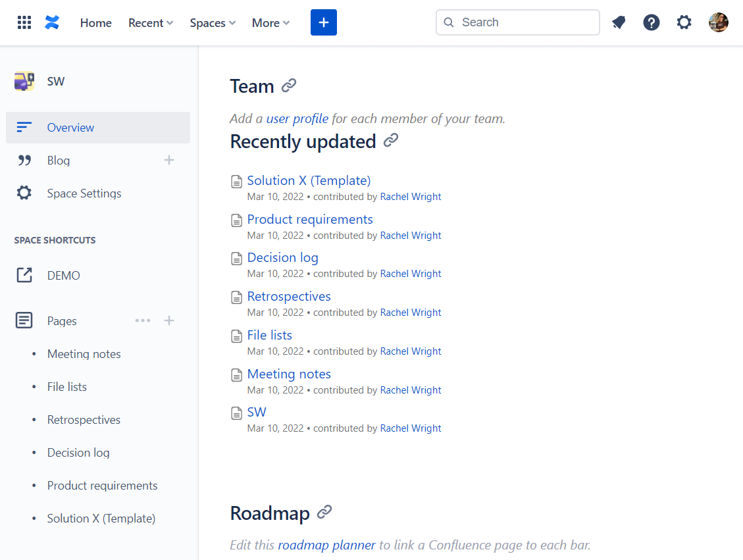Copy the link icon next to the Team heading
The height and width of the screenshot is (560, 743).
click(289, 86)
